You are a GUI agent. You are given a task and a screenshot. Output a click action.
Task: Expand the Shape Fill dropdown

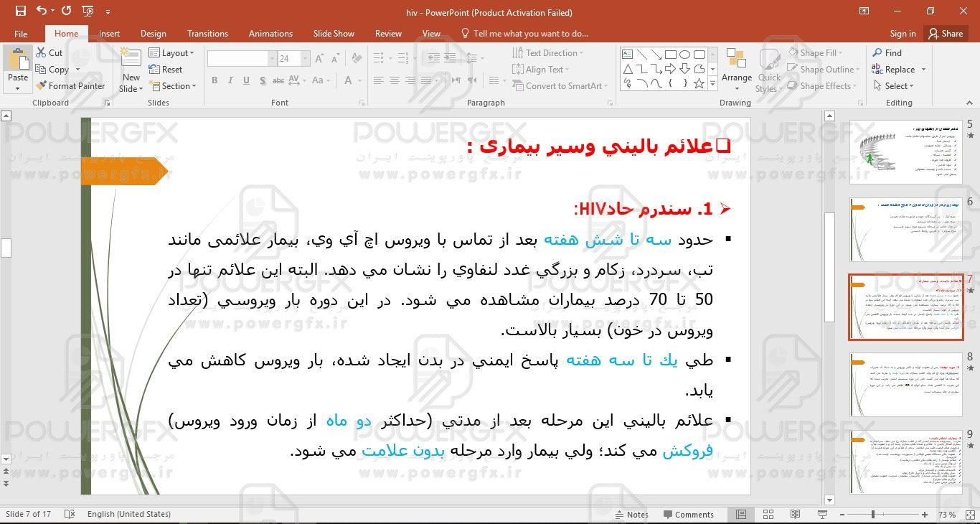(842, 53)
